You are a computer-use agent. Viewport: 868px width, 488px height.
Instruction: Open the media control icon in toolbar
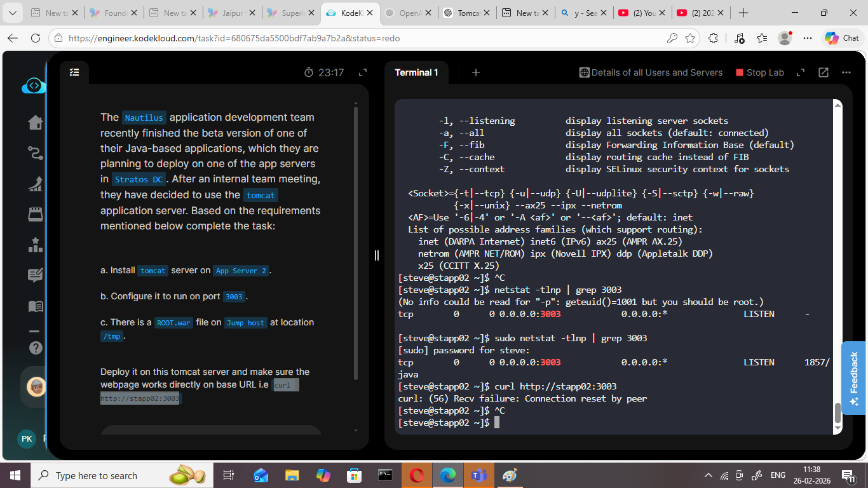coord(739,38)
